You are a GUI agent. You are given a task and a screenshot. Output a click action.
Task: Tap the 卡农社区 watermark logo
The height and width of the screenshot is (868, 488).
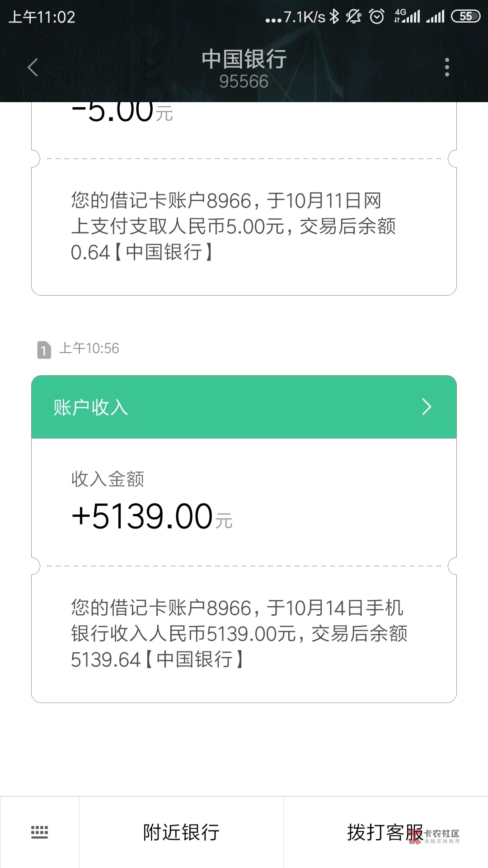436,835
